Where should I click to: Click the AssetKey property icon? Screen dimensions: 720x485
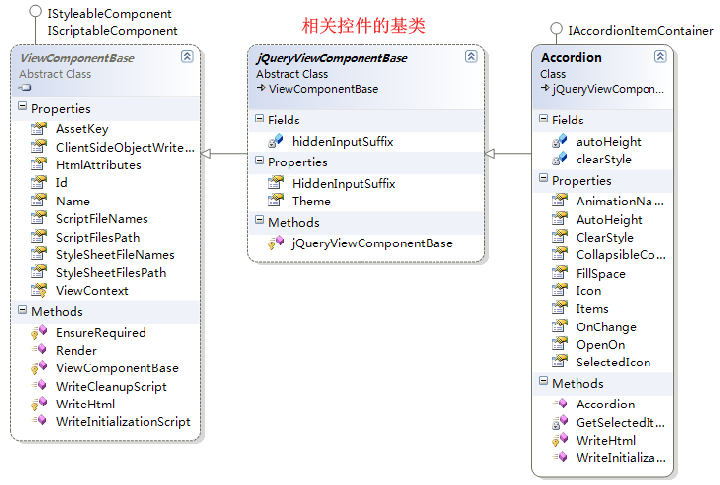(39, 129)
